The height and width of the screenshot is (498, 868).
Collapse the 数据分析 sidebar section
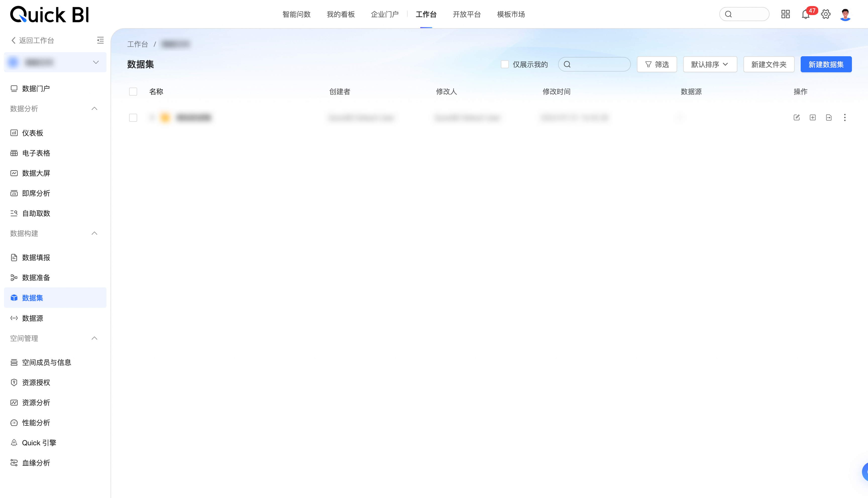(x=94, y=109)
